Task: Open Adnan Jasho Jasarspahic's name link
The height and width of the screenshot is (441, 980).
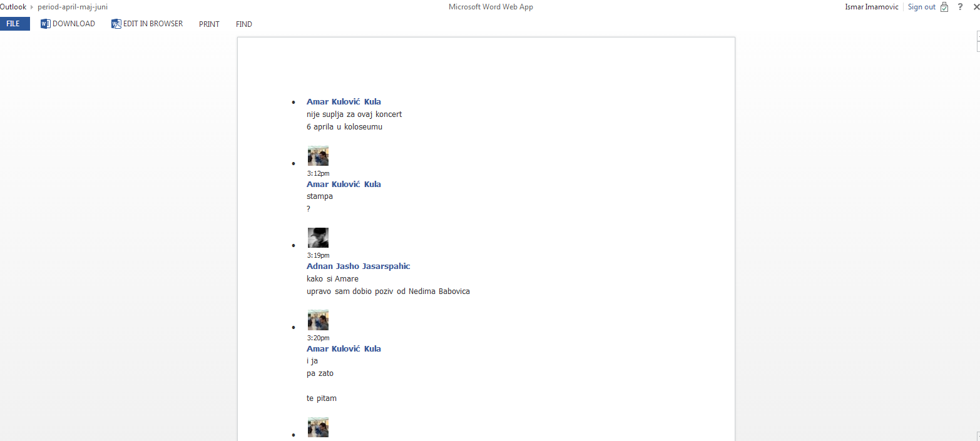Action: tap(358, 266)
